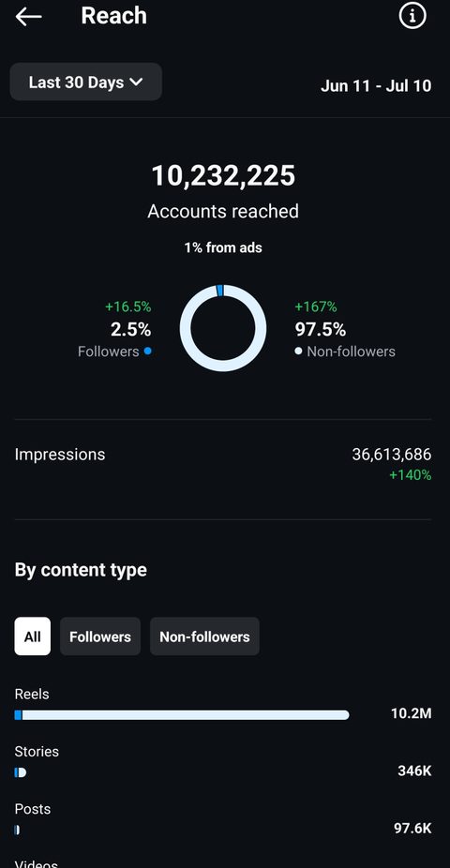This screenshot has height=868, width=450.
Task: Switch to the Non-followers filter chip
Action: tap(204, 636)
